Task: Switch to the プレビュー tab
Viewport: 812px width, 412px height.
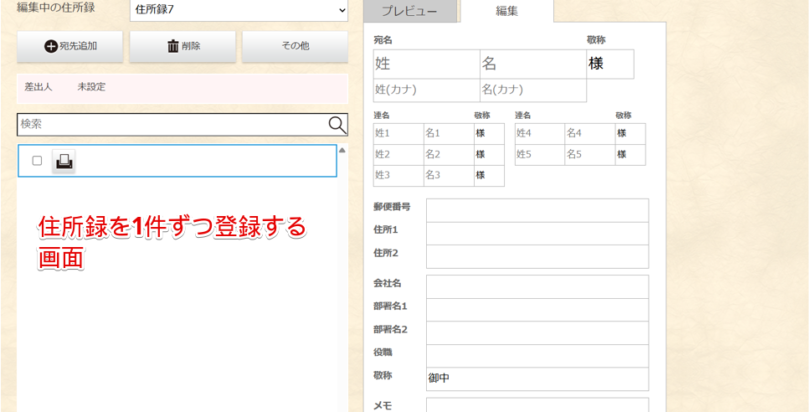Action: 410,11
